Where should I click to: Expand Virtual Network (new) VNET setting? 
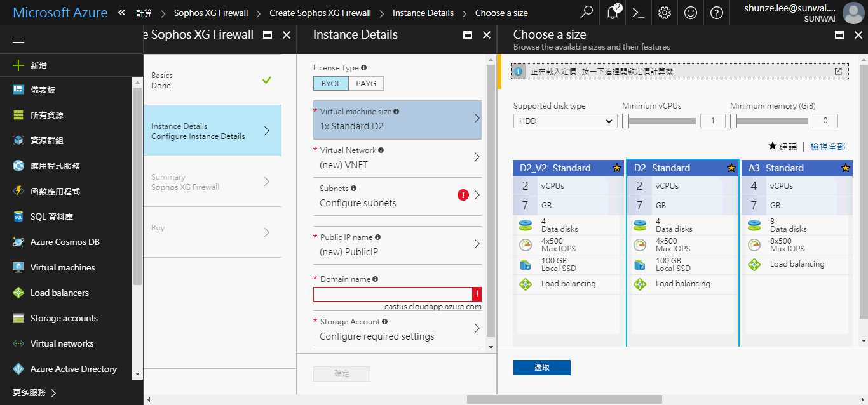coord(397,158)
